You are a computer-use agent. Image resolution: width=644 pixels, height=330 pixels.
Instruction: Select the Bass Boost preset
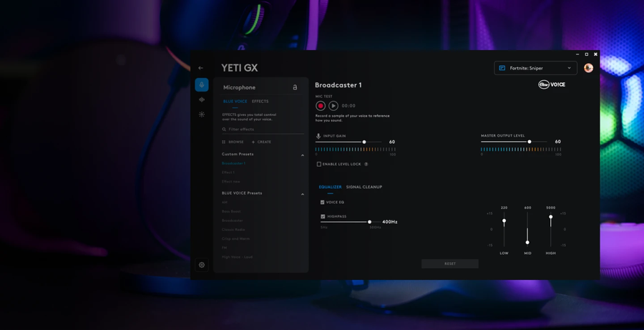[231, 211]
